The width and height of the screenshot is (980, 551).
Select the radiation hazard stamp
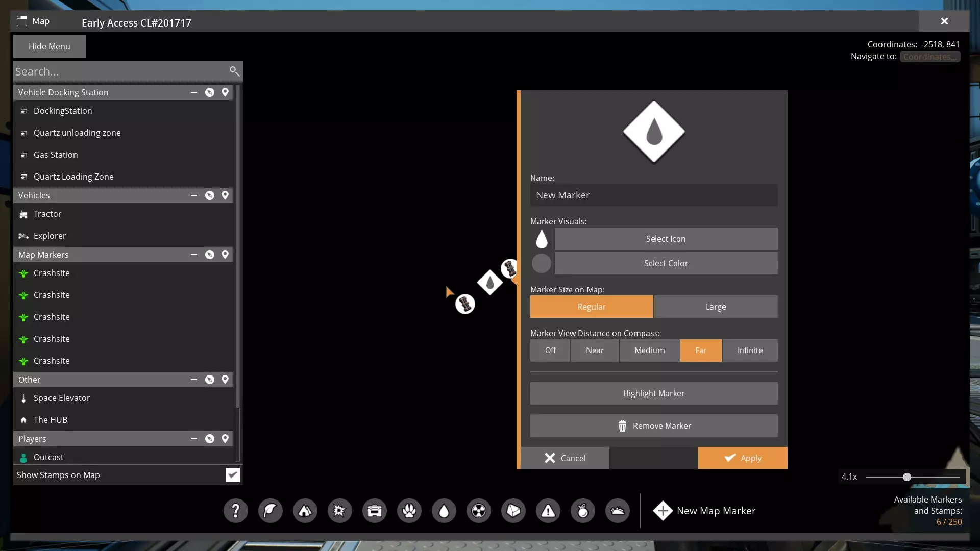pyautogui.click(x=478, y=511)
